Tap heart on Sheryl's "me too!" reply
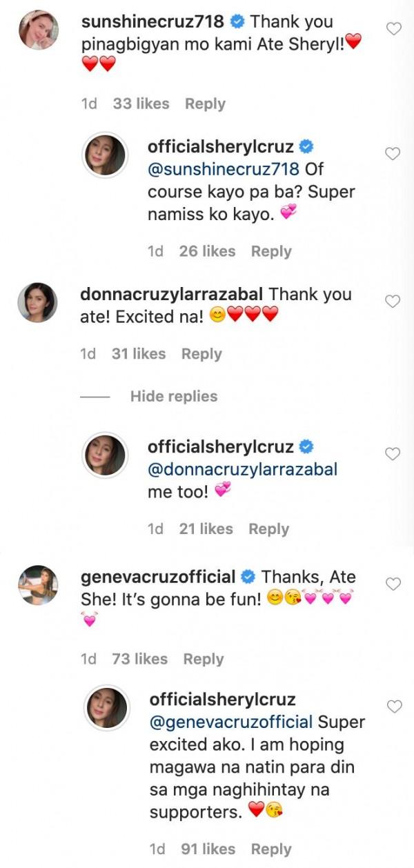Screen dimensions: 414x868 coord(393,453)
